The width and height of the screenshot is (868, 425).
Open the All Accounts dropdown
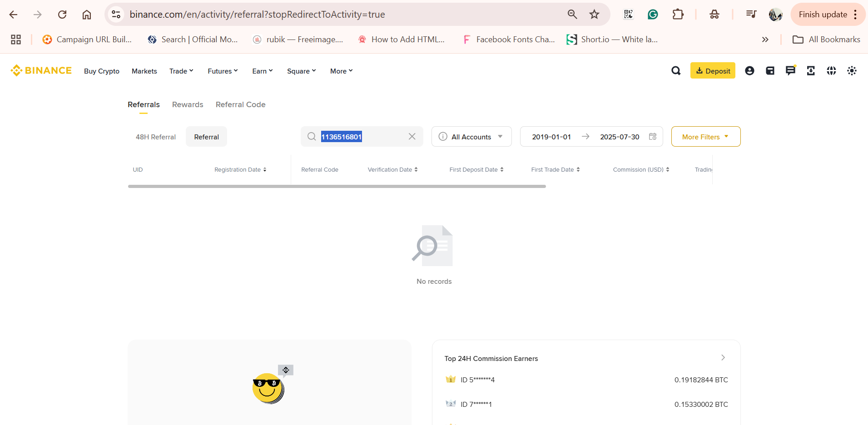[471, 136]
